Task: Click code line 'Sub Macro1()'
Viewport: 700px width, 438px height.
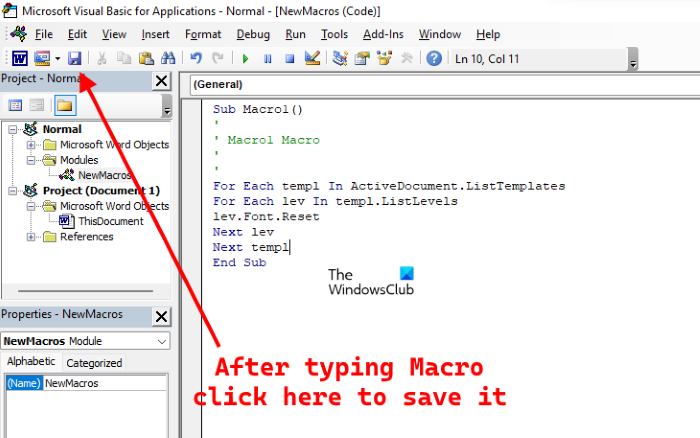Action: click(258, 109)
